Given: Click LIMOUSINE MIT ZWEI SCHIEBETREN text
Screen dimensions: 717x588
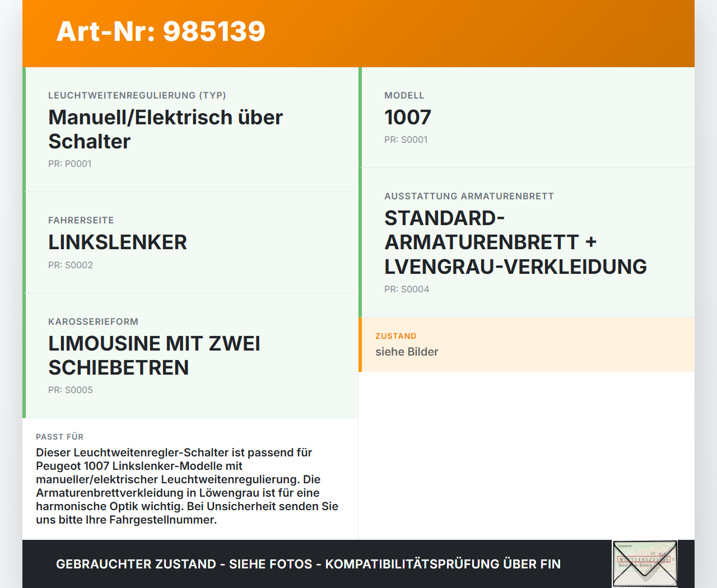Looking at the screenshot, I should point(154,356).
